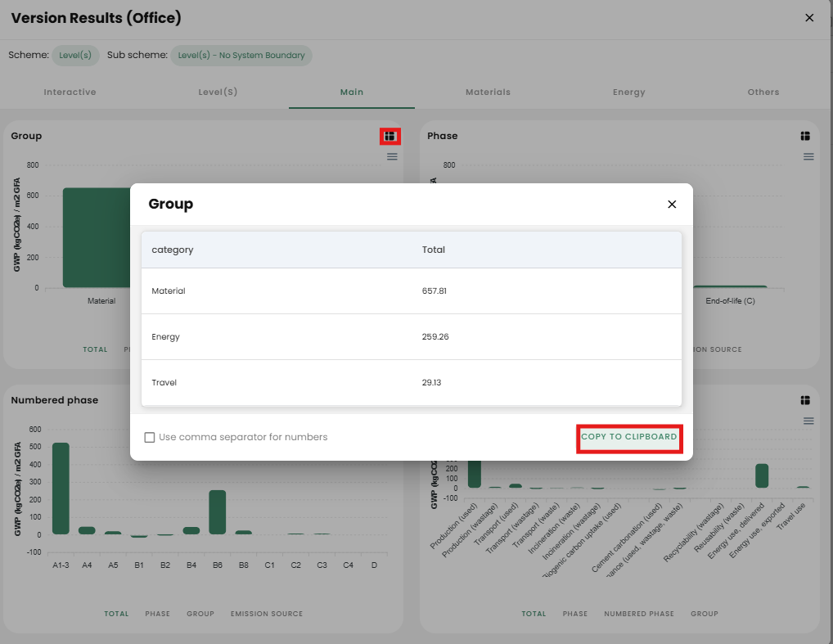Close the Group dialog with the X
833x644 pixels.
(672, 205)
